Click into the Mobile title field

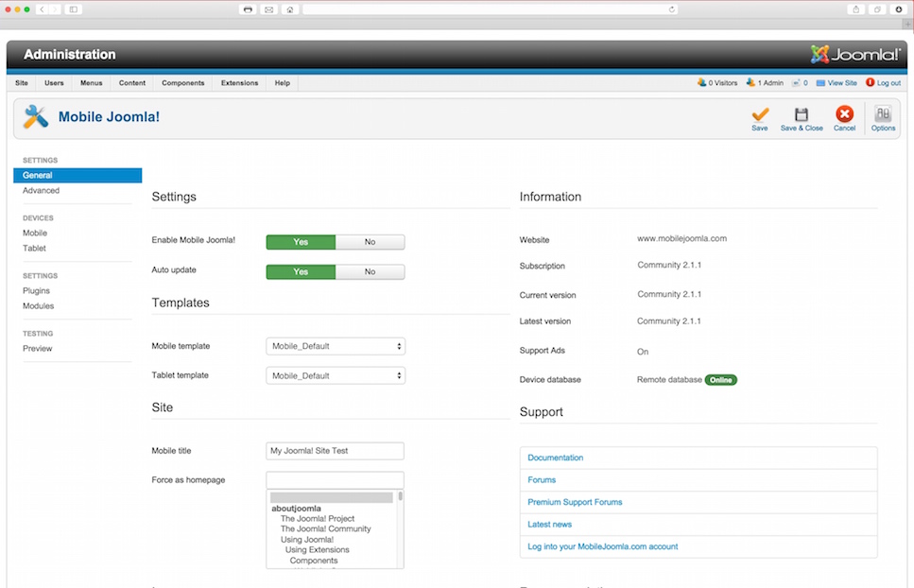click(336, 451)
